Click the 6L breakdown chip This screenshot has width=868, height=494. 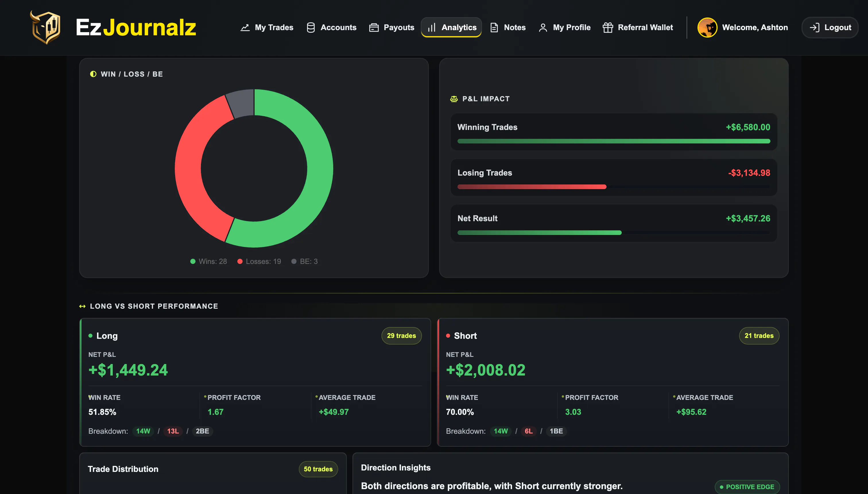528,431
